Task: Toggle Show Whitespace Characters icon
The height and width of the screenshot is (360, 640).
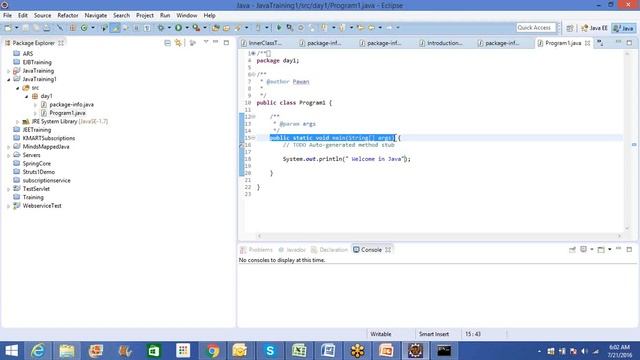Action: 147,28
